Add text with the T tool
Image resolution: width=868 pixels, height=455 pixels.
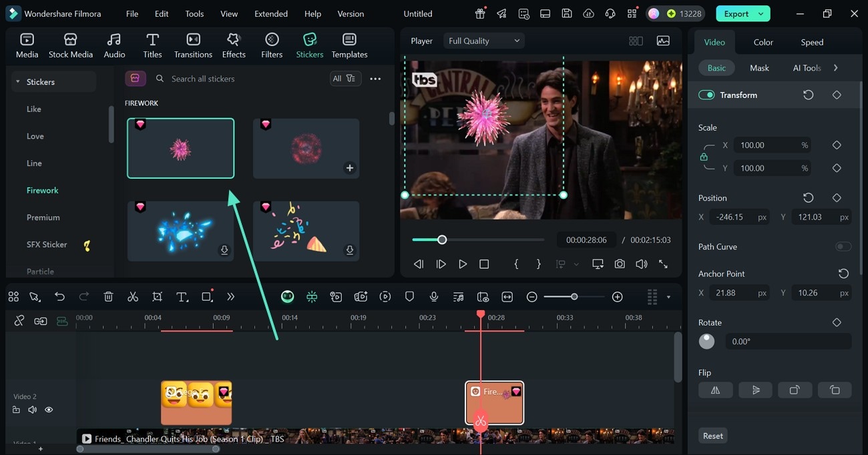tap(182, 297)
